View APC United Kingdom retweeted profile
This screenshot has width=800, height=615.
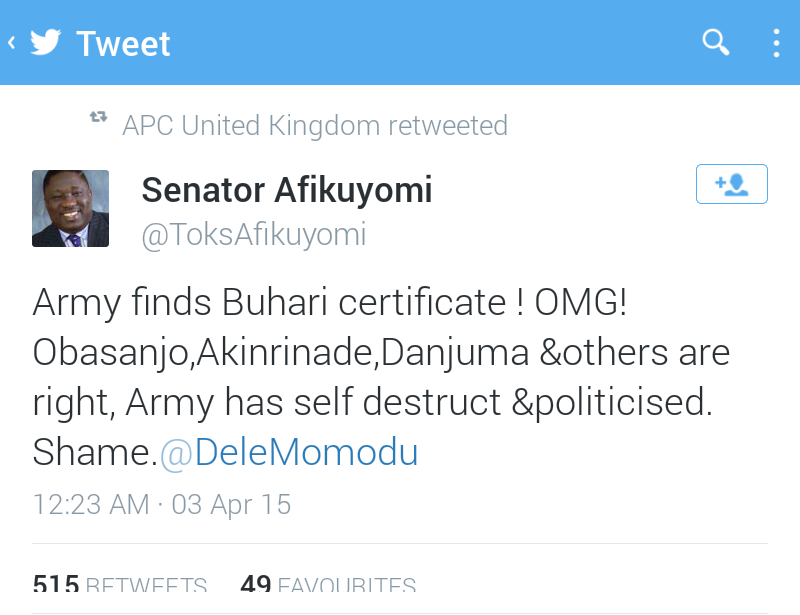(x=315, y=126)
